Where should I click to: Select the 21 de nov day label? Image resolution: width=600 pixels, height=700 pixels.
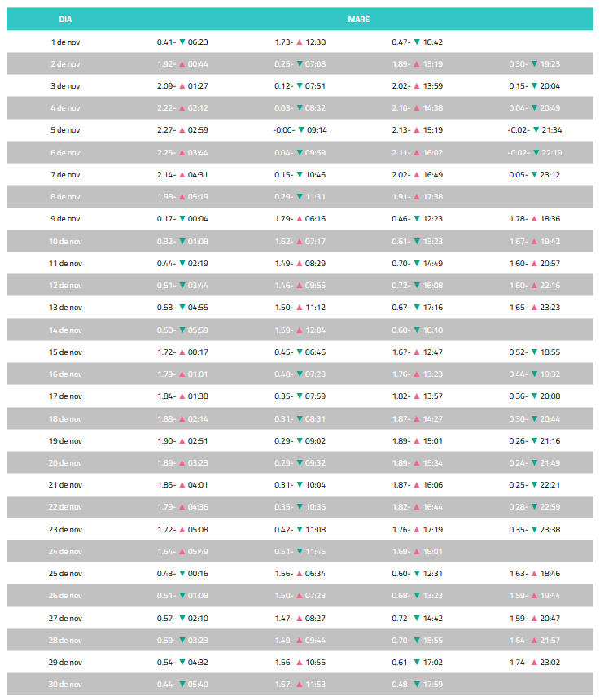click(x=66, y=485)
